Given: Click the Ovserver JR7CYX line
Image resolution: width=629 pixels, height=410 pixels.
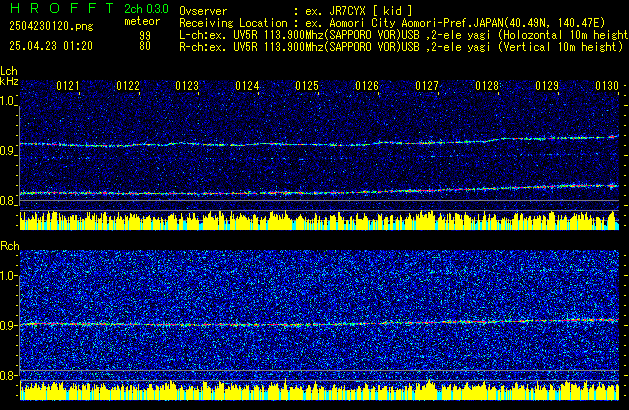Looking at the screenshot, I should click(296, 11).
